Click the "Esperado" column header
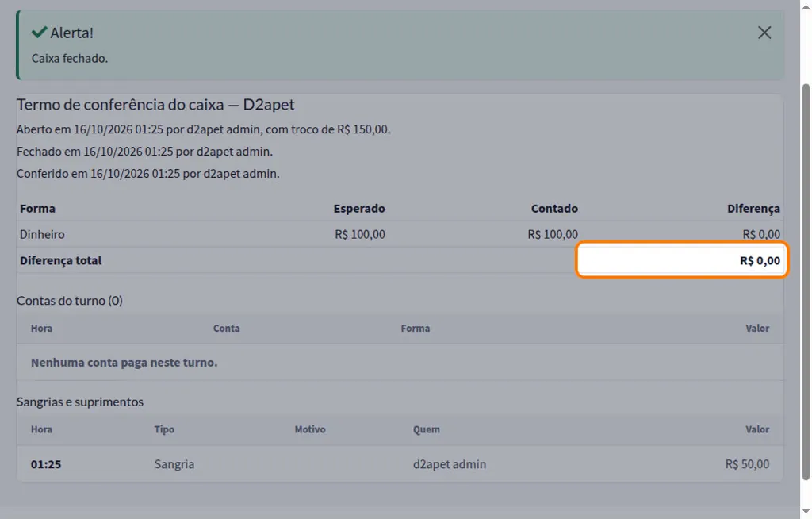 tap(359, 209)
